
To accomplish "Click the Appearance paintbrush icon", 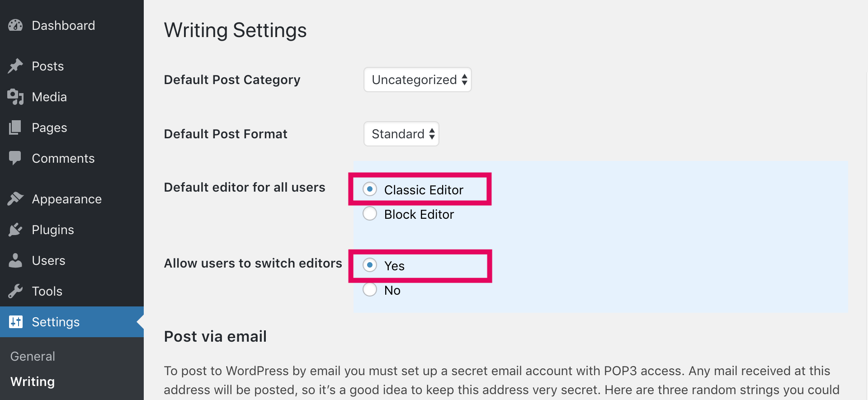I will pos(15,199).
